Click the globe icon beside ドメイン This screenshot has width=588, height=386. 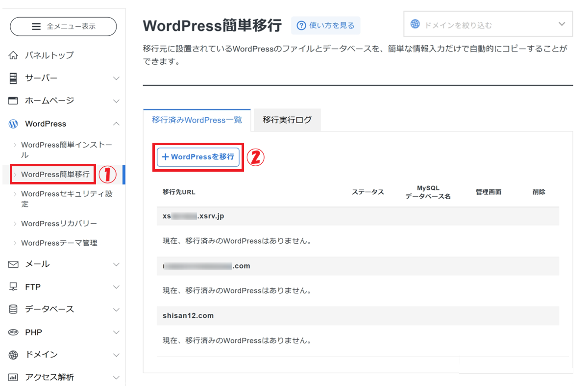pyautogui.click(x=14, y=355)
